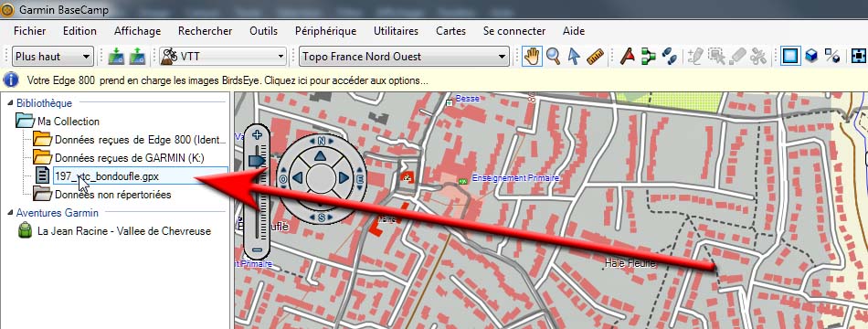Select the magnifier zoom tool
Viewport: 868px width, 329px height.
[553, 57]
